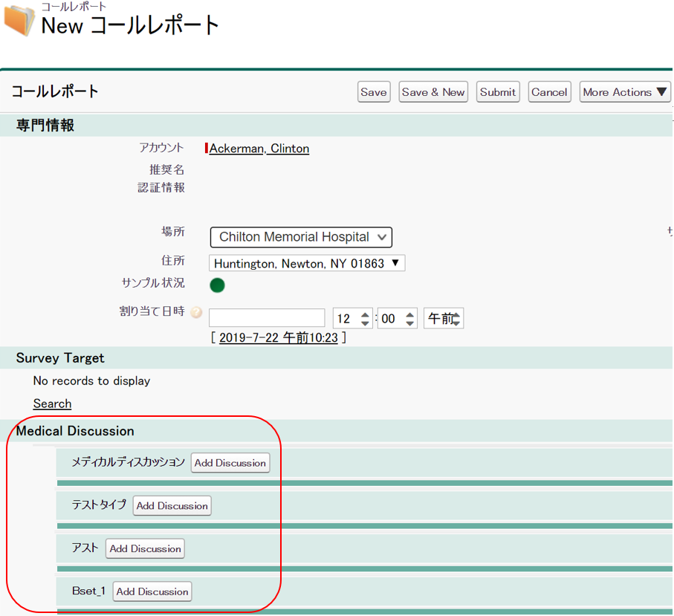The image size is (674, 616).
Task: Click the hour stepper showing 12
Action: 352,319
